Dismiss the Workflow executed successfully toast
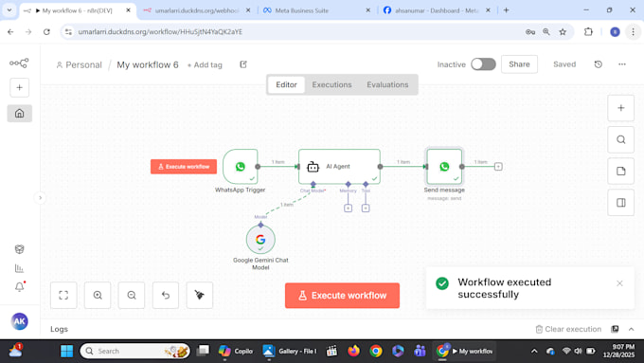Screen dimensions: 644x363 (x=619, y=283)
